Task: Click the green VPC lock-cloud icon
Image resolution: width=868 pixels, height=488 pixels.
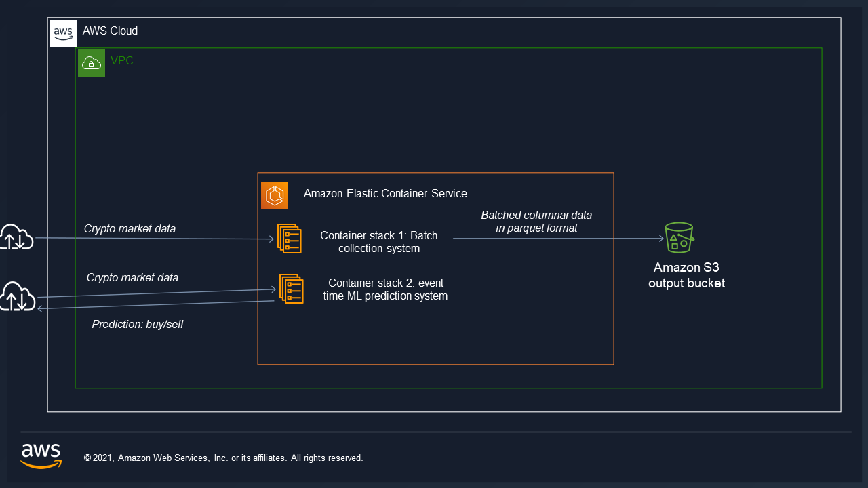Action: [x=92, y=63]
